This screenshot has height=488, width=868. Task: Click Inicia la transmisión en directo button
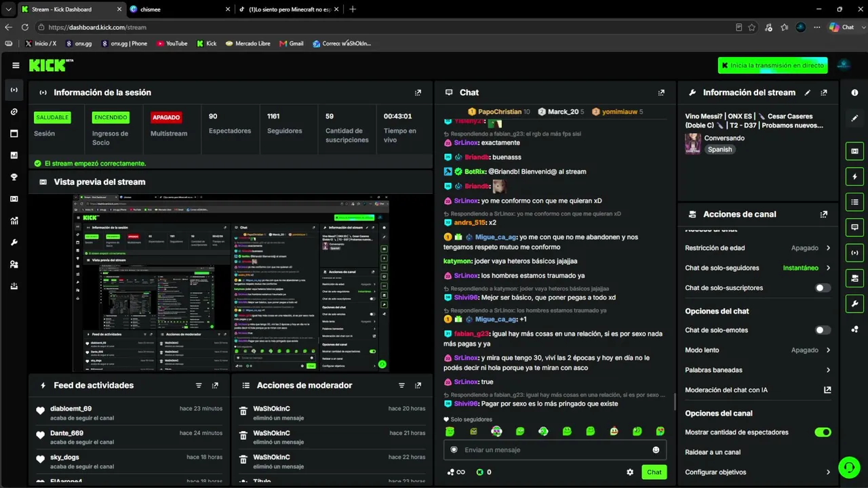pyautogui.click(x=772, y=65)
